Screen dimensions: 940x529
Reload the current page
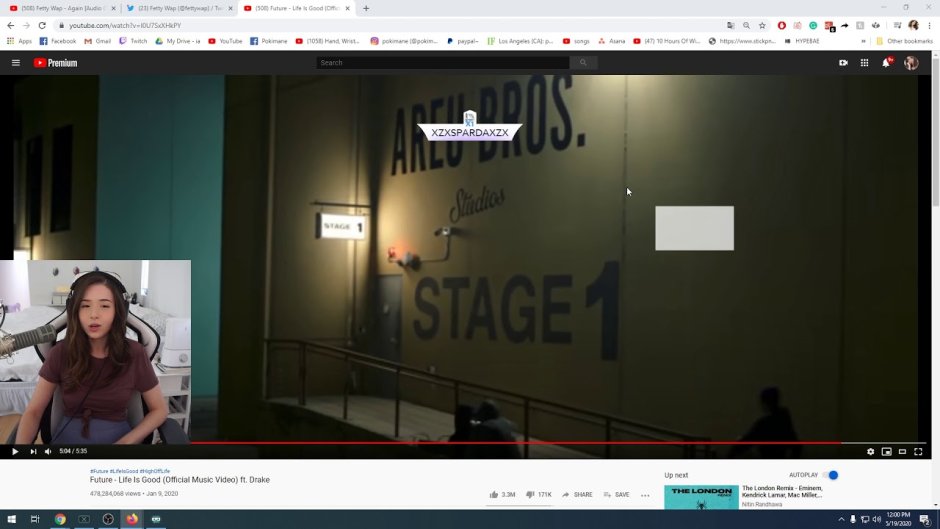tap(42, 25)
